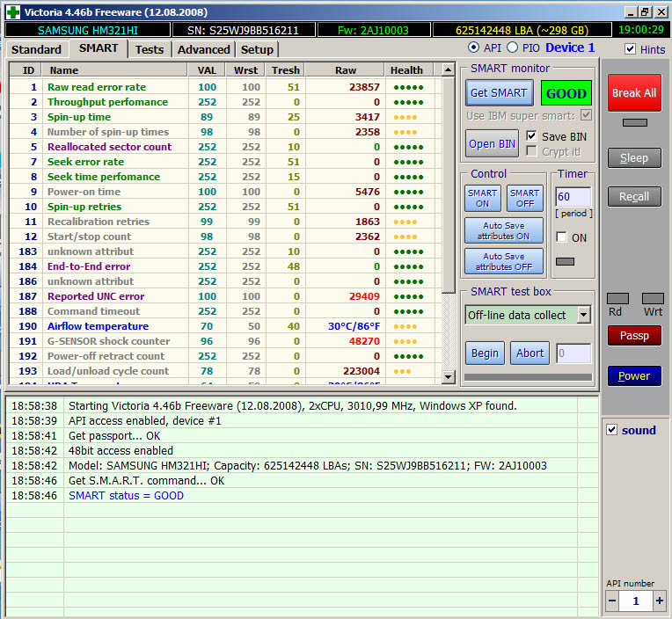The height and width of the screenshot is (619, 672).
Task: Click the red Passp button
Action: point(634,335)
